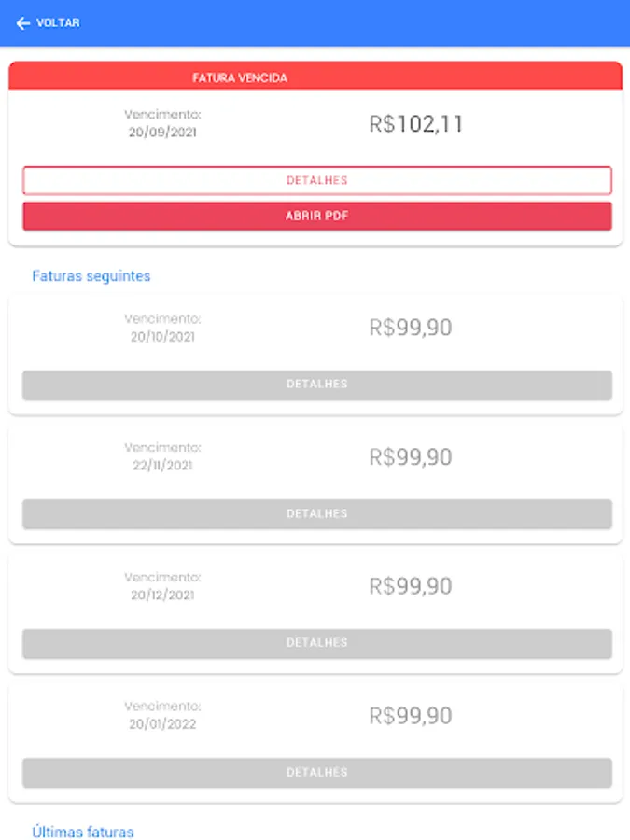Click the Faturas seguintes section heading

tap(91, 276)
